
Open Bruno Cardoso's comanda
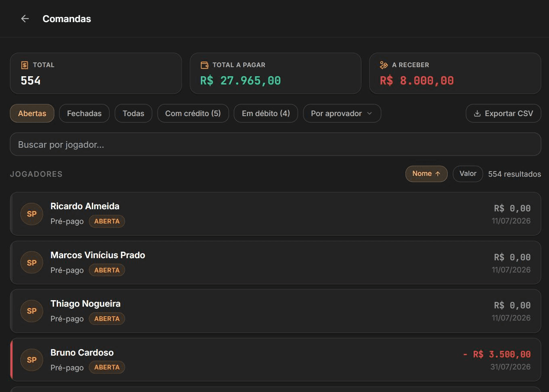275,360
